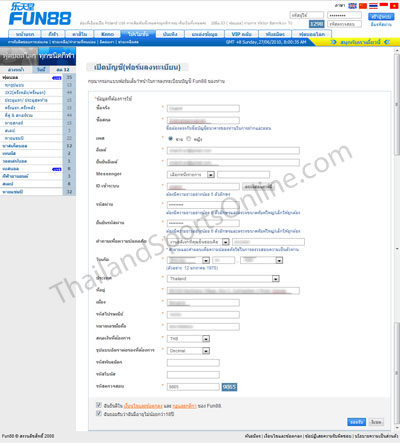Click the blue sidebar banner image
Screen dimensions: 400x448
point(57,56)
